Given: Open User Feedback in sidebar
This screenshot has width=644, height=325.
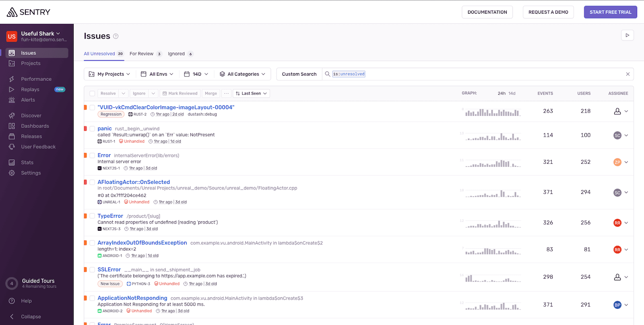Looking at the screenshot, I should click(x=38, y=147).
